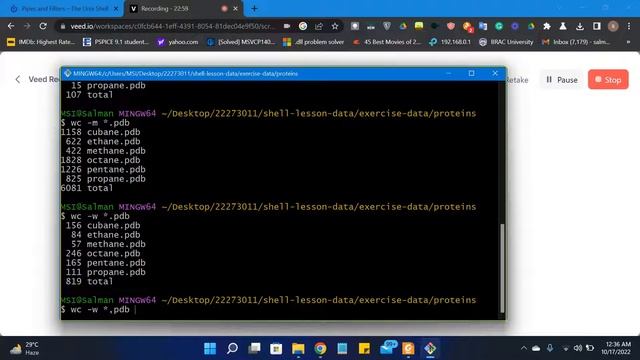Reload the veed.io page

pos(43,26)
